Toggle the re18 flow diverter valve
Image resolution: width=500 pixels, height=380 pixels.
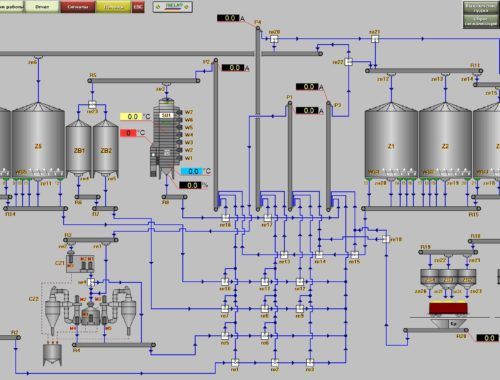tap(386, 239)
